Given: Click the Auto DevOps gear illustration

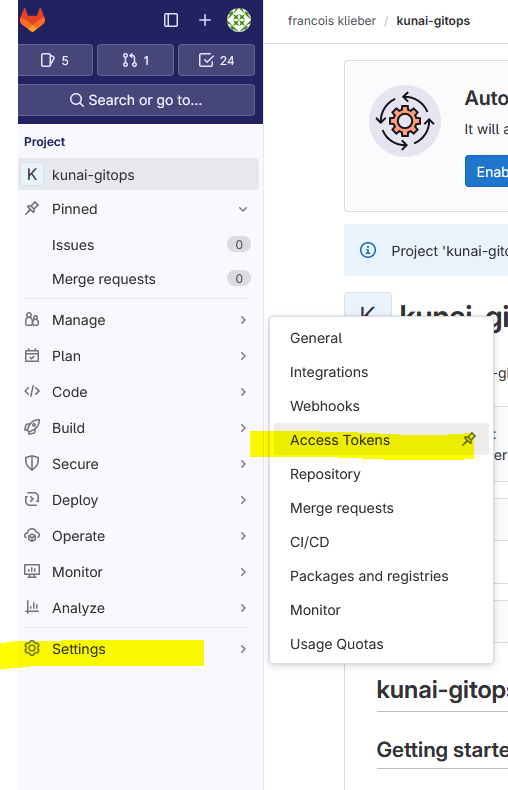Looking at the screenshot, I should point(405,121).
